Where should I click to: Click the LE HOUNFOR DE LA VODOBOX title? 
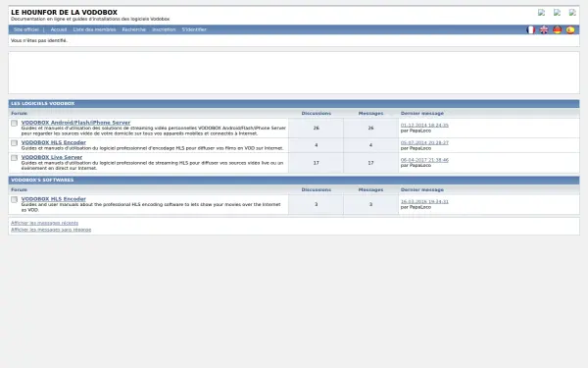pyautogui.click(x=64, y=13)
